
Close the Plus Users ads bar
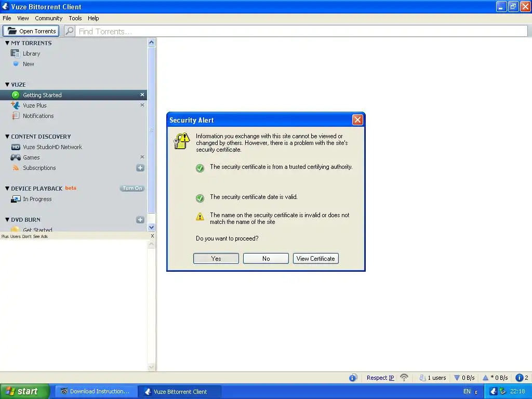pyautogui.click(x=152, y=236)
